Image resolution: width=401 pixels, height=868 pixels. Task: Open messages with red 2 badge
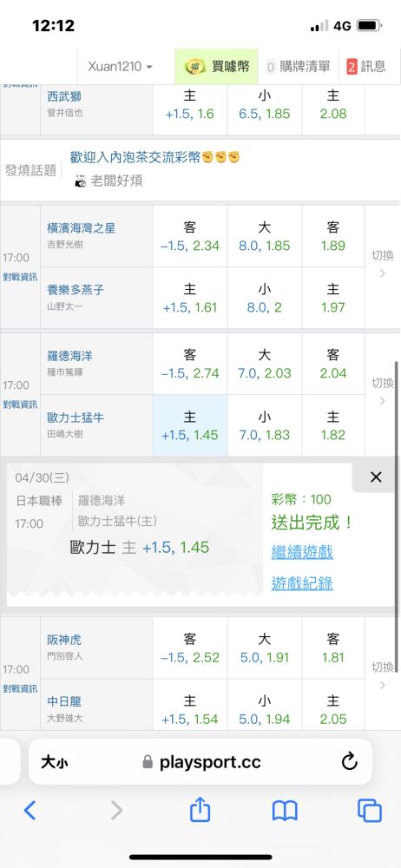coord(366,67)
